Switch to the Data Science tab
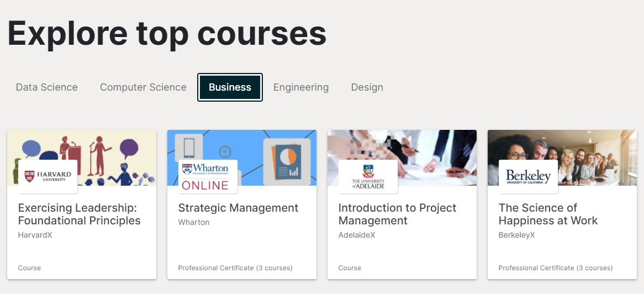 coord(47,87)
